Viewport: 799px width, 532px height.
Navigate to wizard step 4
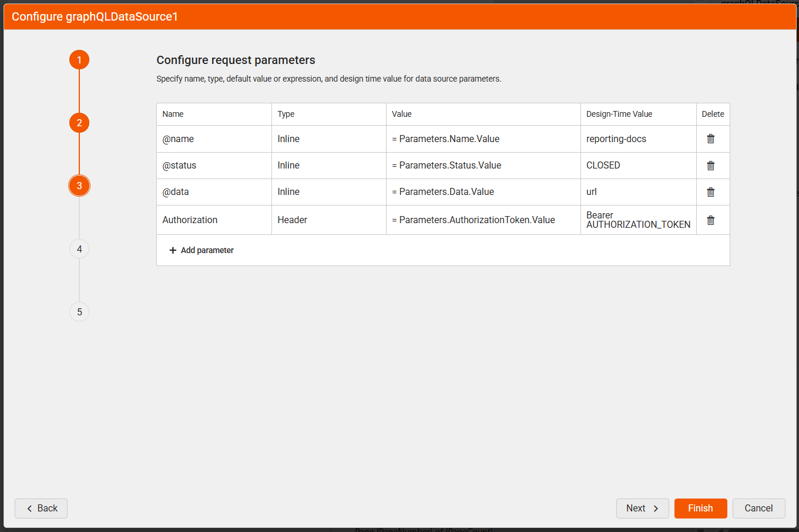79,249
